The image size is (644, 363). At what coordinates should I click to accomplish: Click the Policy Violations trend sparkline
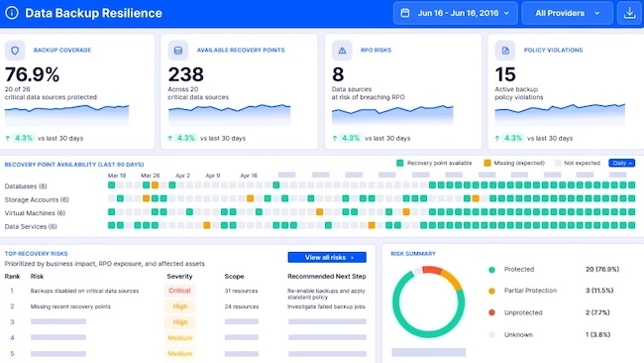tap(560, 114)
